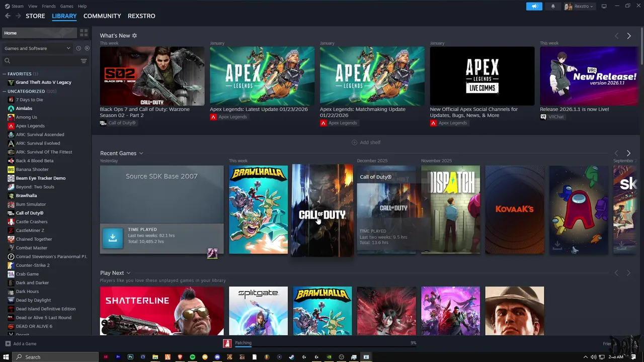
Task: Open the Rexstro account dropdown
Action: (x=579, y=6)
